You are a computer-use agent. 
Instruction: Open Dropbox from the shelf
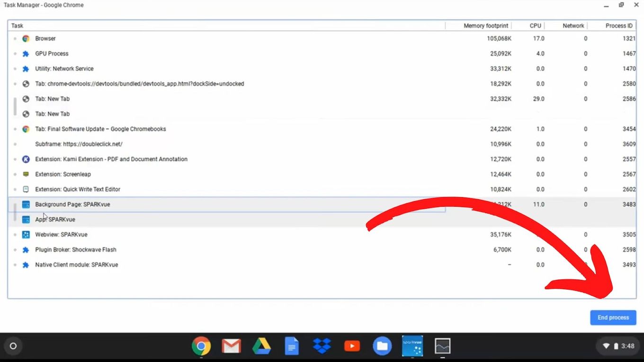pos(322,346)
